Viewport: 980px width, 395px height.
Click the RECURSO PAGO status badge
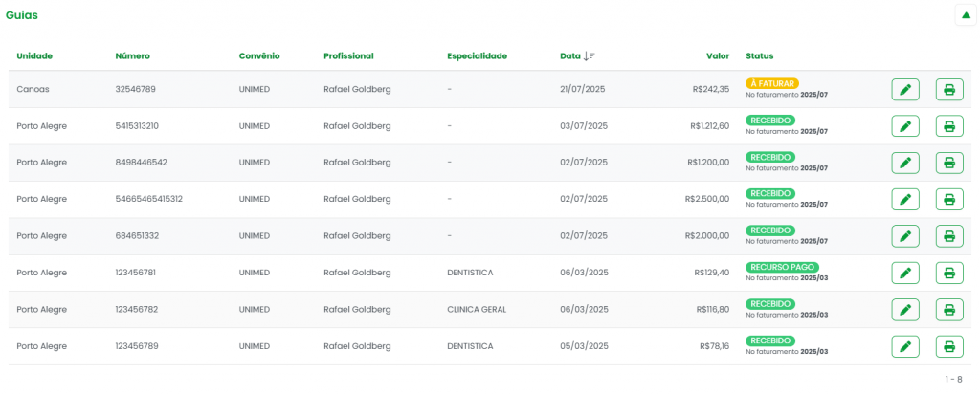[782, 267]
